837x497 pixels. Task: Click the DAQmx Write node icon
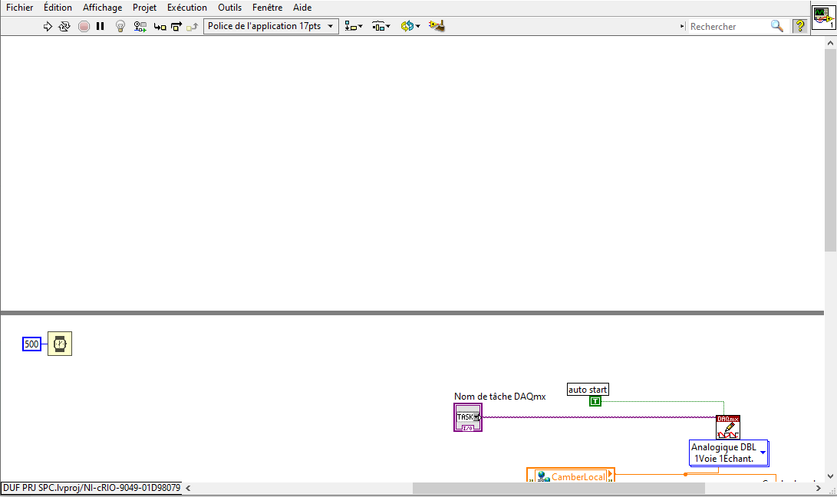728,427
